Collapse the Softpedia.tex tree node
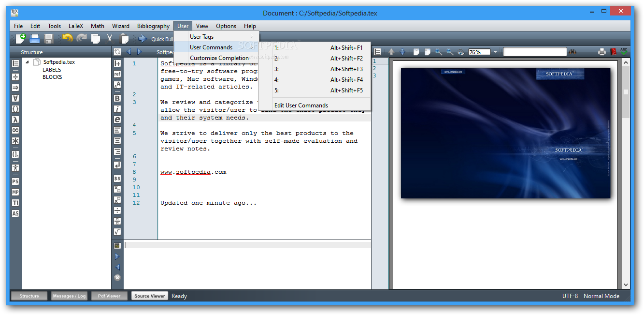This screenshot has height=315, width=644. tap(27, 62)
